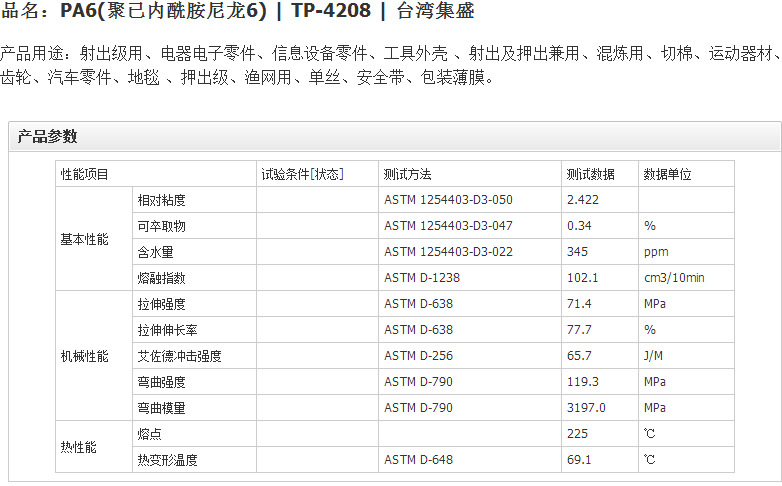Select the product title PA6 TP-4208 台湾集盛
Viewport: 782px width, 486px height.
[237, 10]
